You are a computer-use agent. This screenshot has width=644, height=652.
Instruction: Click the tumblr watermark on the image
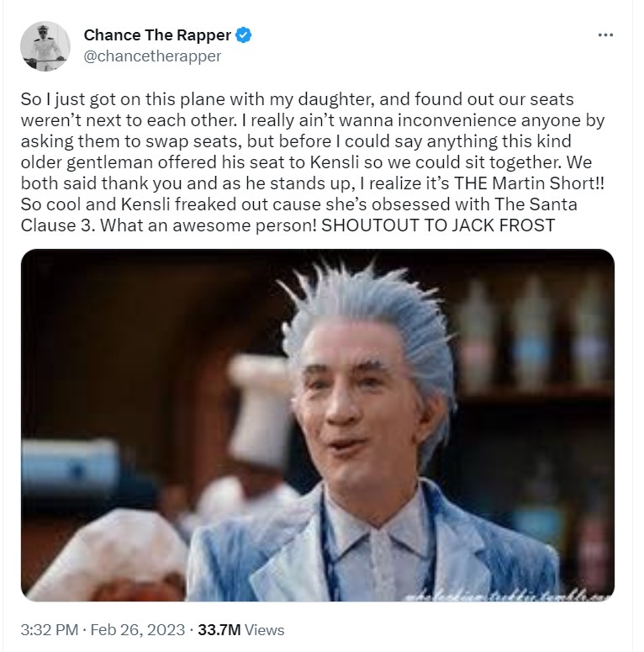(x=507, y=596)
